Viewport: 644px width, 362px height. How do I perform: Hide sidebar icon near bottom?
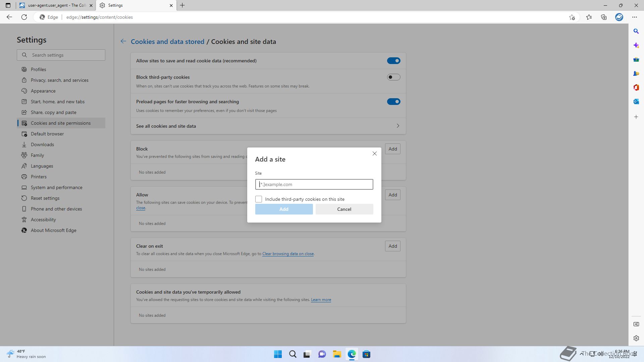(636, 324)
